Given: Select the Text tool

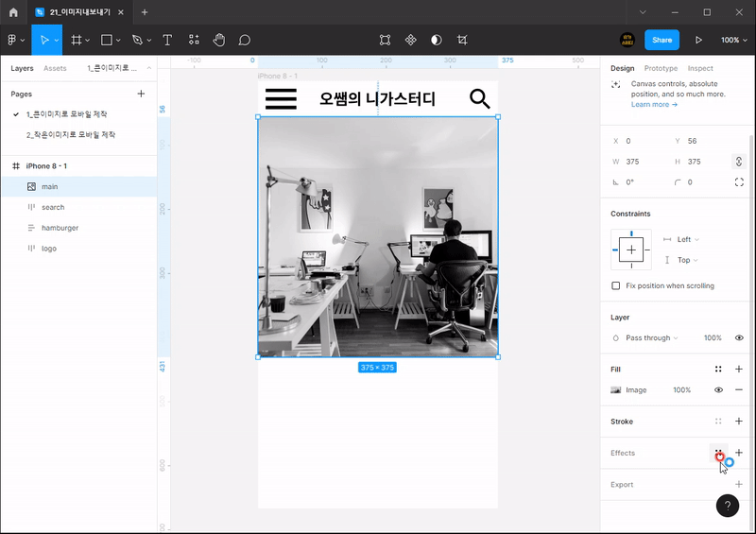Looking at the screenshot, I should click(x=167, y=40).
